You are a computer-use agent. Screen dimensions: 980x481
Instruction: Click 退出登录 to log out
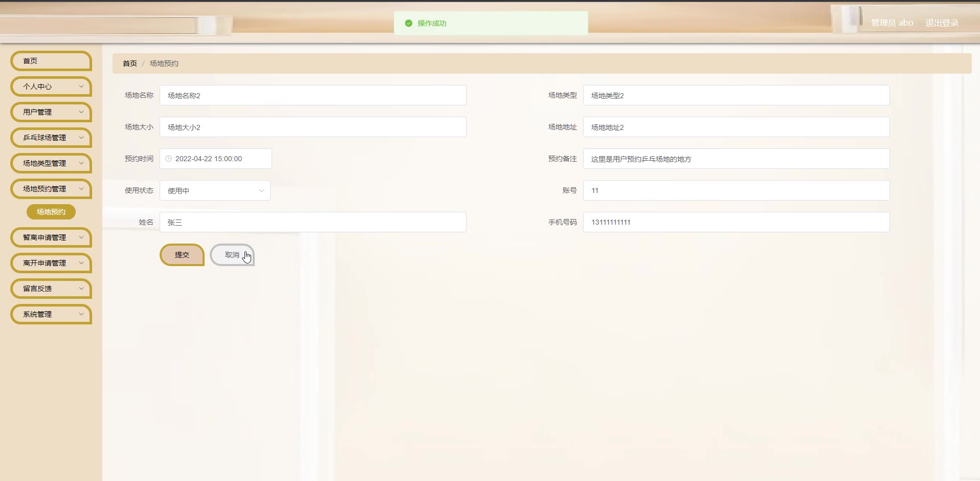pos(942,23)
